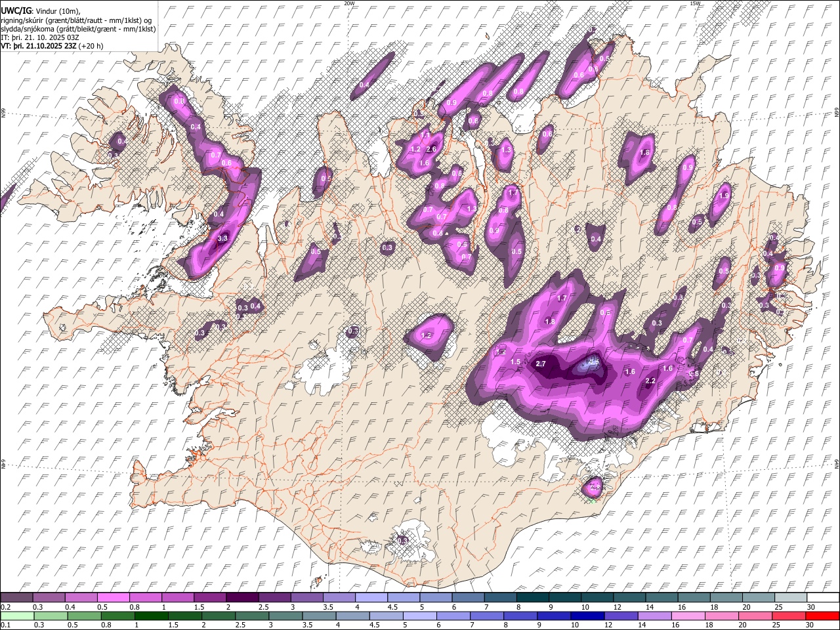Select the darkest green 1 swatch in lower legend
Image resolution: width=840 pixels, height=630 pixels.
tap(151, 616)
